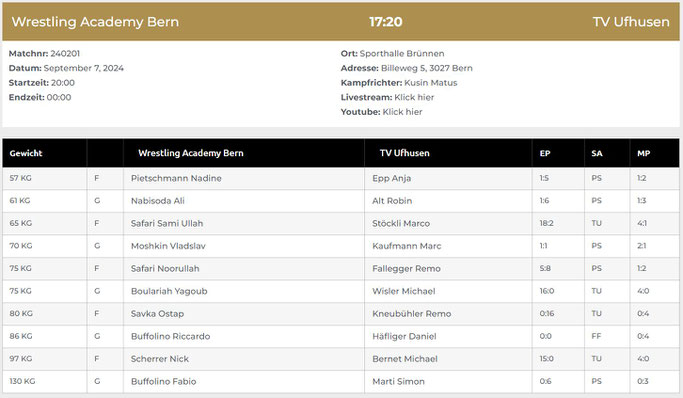This screenshot has width=683, height=398.
Task: Open the Livestream 'Klick hier' link
Action: [414, 97]
